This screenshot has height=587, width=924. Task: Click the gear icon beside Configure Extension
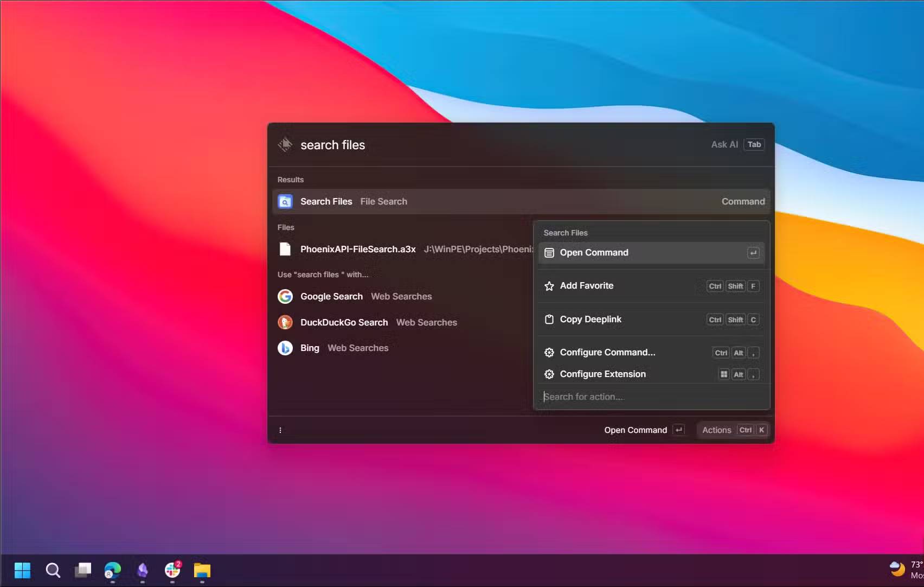549,374
